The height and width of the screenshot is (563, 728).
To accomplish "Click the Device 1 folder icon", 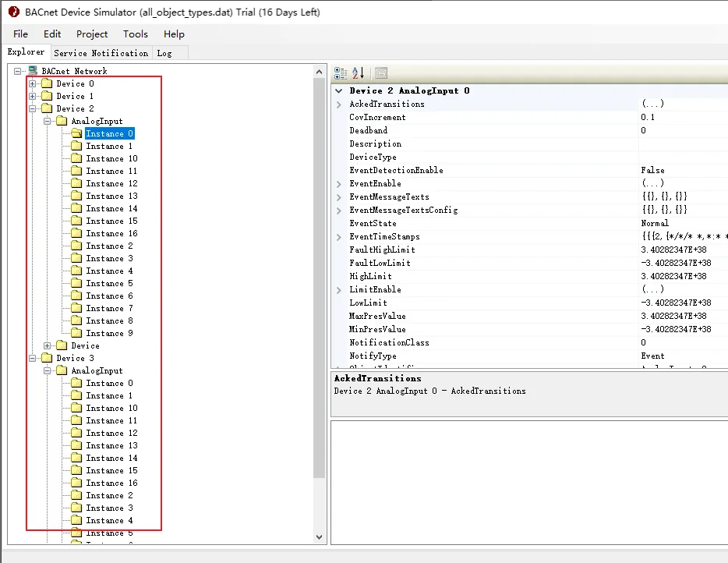I will tap(47, 96).
